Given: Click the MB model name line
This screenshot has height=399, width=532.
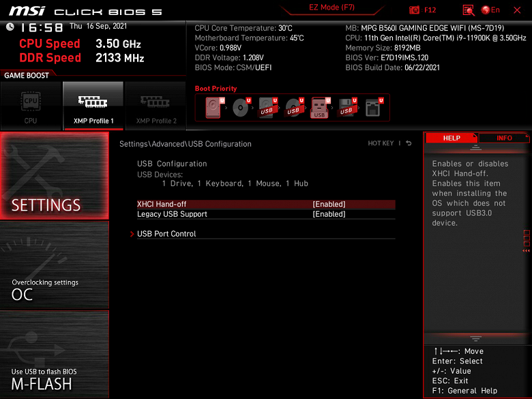Looking at the screenshot, I should pyautogui.click(x=425, y=28).
